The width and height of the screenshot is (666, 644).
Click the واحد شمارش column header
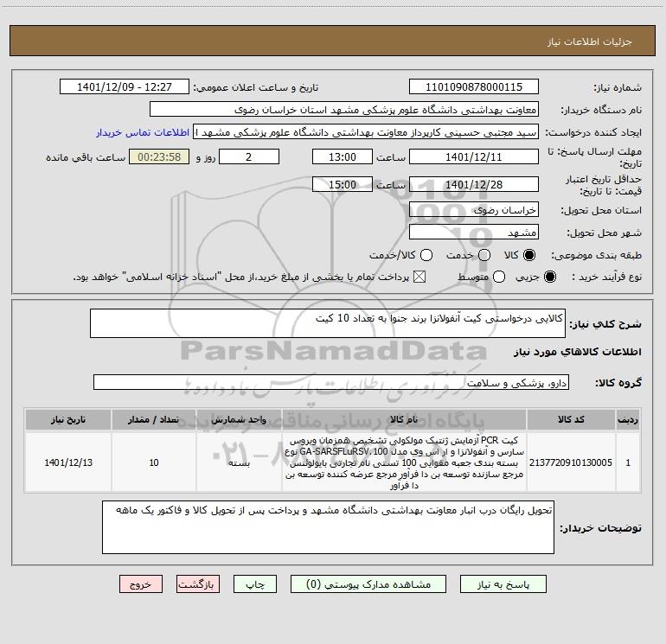tap(239, 419)
